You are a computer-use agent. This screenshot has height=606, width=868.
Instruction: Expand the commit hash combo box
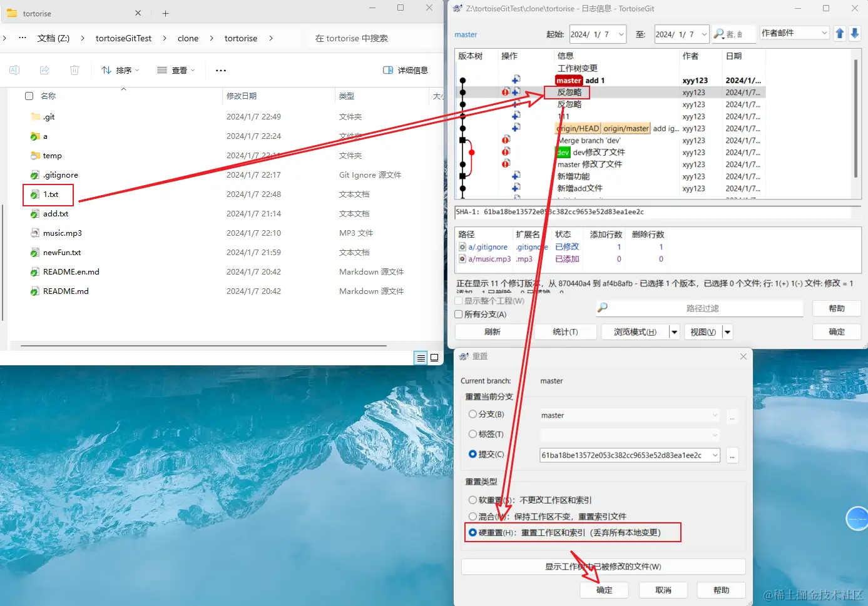point(715,455)
